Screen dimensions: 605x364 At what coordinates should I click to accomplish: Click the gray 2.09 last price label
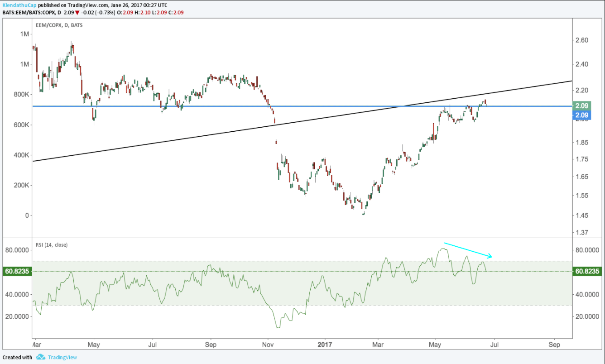coord(581,106)
